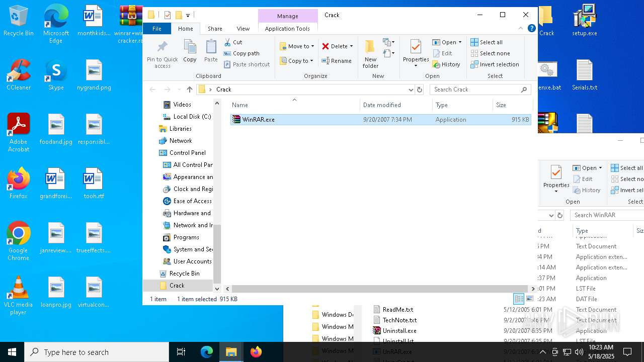This screenshot has width=644, height=362.
Task: Switch to details view button
Action: tap(518, 299)
